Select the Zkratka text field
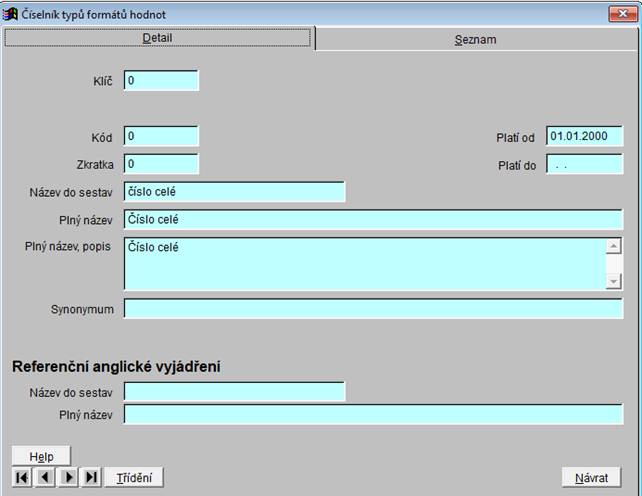This screenshot has height=496, width=642. (161, 163)
